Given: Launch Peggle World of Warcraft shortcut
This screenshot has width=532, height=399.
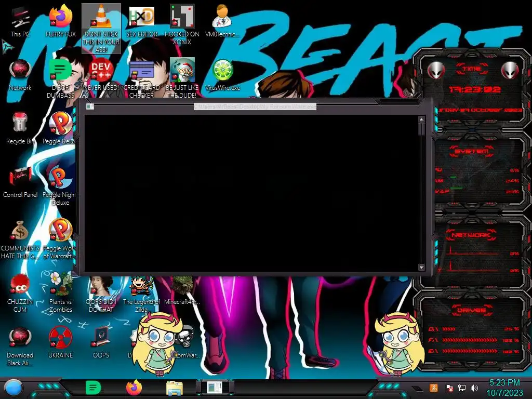Looking at the screenshot, I should (x=58, y=239).
